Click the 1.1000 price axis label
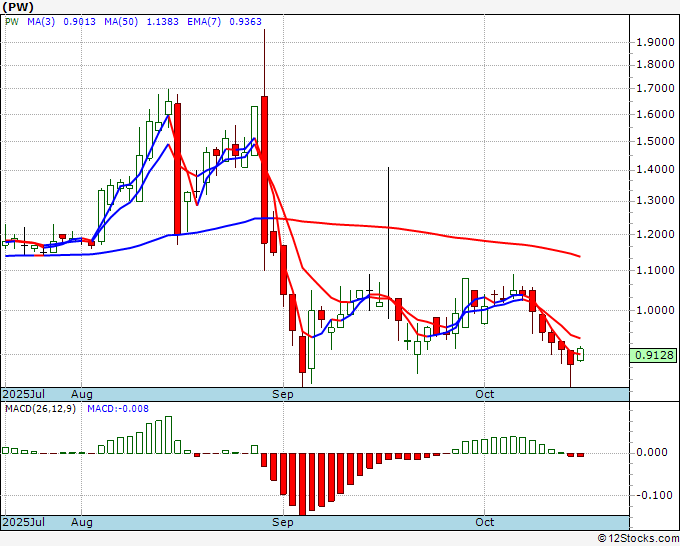The height and width of the screenshot is (546, 680). click(x=655, y=270)
